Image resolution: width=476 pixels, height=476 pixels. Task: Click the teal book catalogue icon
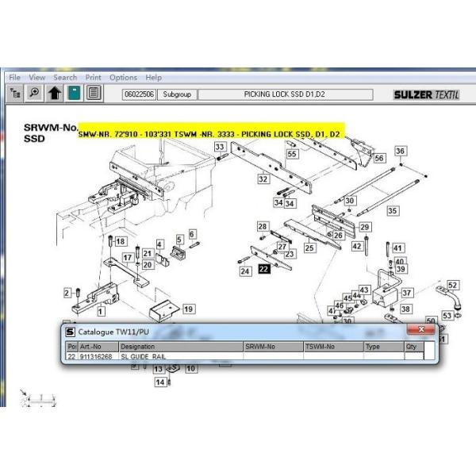tap(74, 94)
